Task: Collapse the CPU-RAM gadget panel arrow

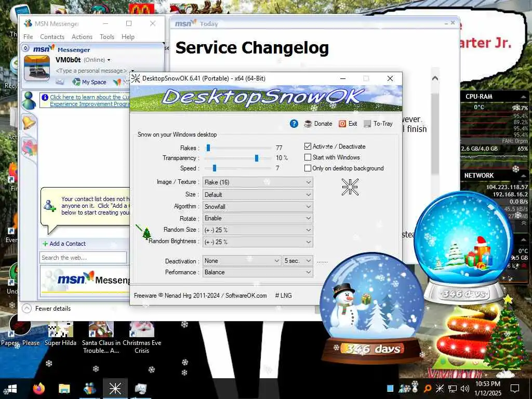Action: 524,97
